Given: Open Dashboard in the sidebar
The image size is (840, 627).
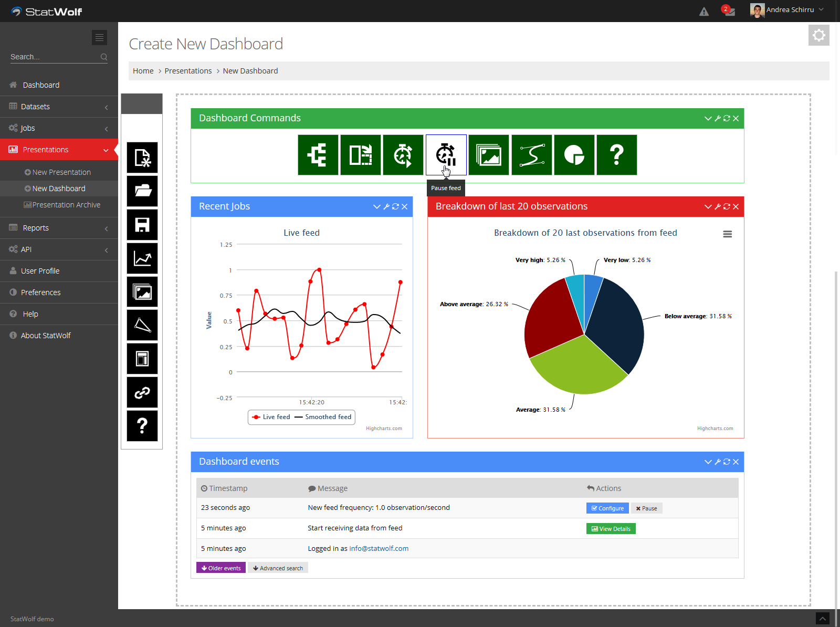Looking at the screenshot, I should pos(59,85).
